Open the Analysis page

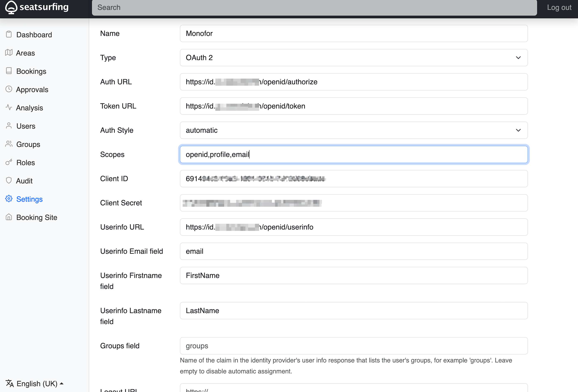[x=29, y=108]
